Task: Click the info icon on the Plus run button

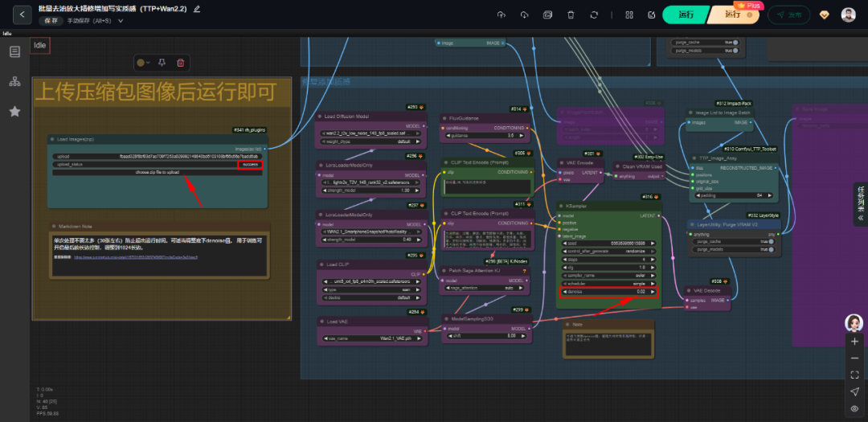Action: pos(750,15)
